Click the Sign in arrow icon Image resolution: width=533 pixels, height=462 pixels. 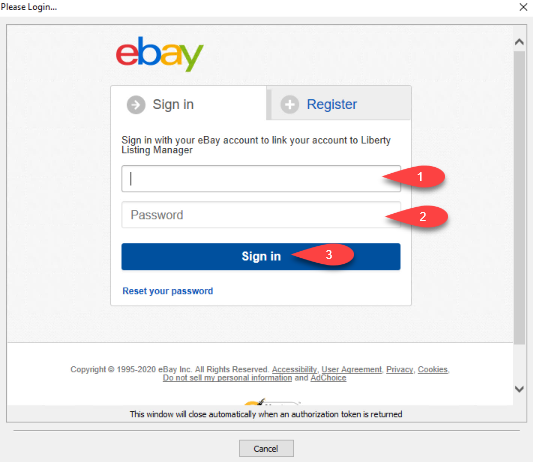click(136, 105)
